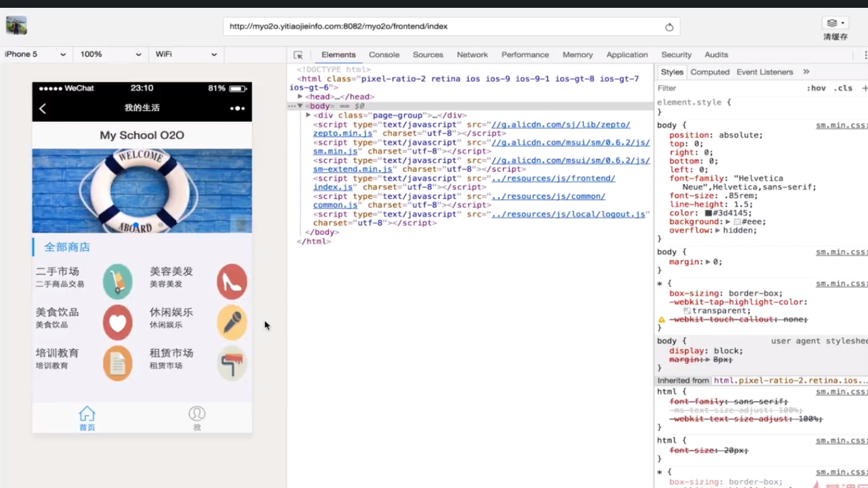
Task: Click the plus icon to add new style rule
Action: pos(865,88)
